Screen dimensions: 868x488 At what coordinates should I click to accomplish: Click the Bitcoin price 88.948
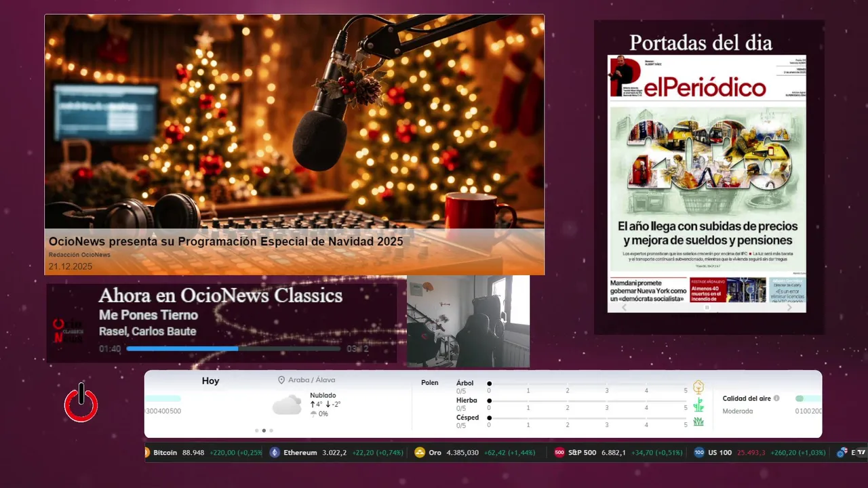click(x=193, y=453)
